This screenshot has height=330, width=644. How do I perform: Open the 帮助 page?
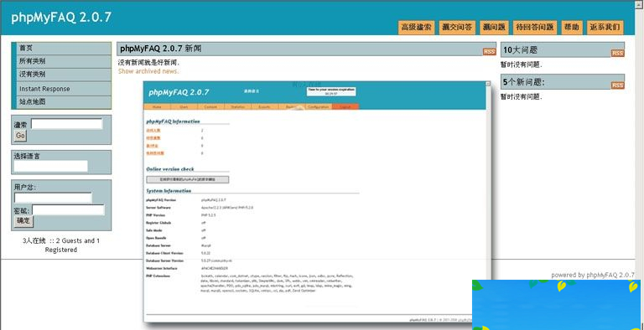[571, 28]
